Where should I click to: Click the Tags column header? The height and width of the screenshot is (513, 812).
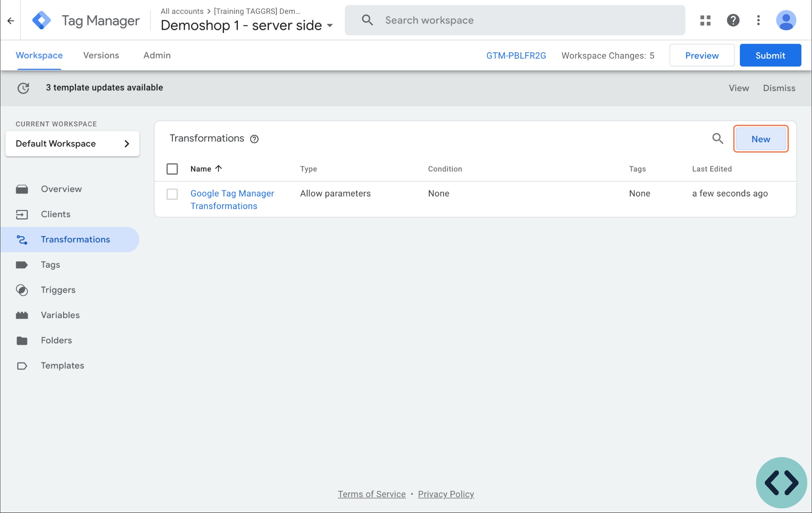(637, 169)
